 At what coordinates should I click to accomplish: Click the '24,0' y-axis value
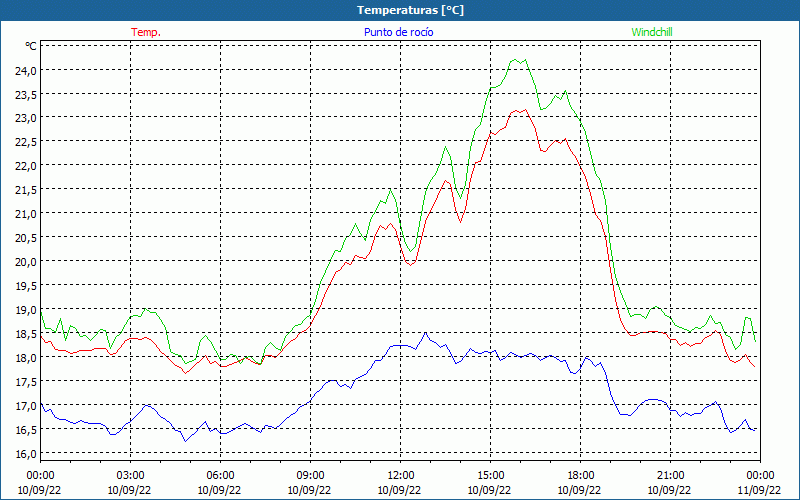26,70
